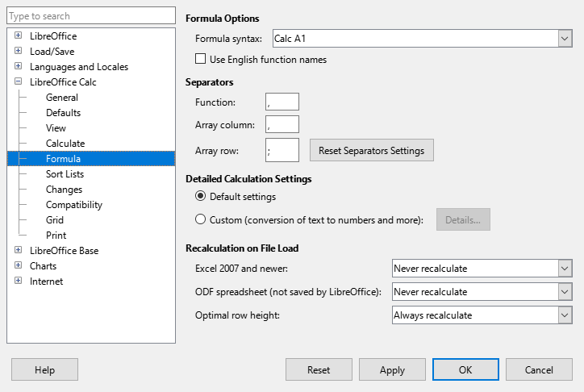
Task: Click in the Type to search field
Action: click(x=90, y=16)
